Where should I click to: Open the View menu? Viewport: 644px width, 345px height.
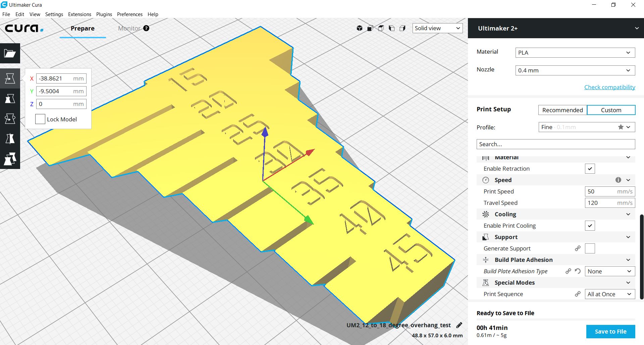(35, 14)
